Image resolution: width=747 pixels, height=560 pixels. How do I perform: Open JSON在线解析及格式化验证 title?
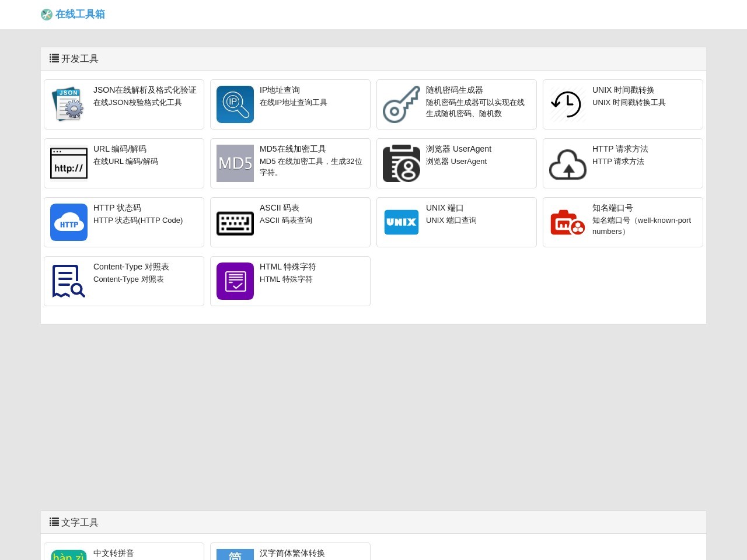pos(145,90)
